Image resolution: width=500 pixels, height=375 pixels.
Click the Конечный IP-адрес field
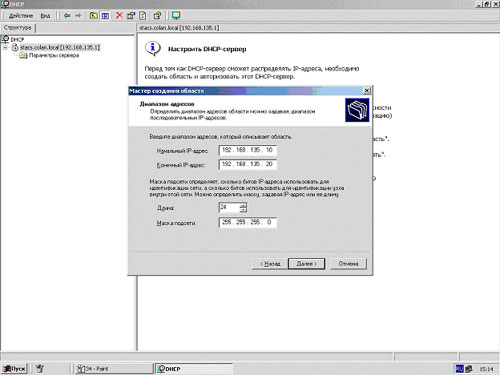coord(247,164)
